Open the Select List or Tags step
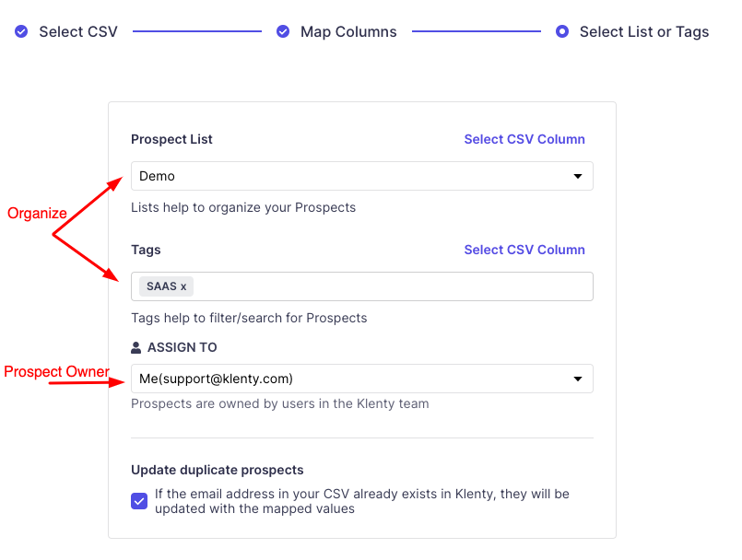The image size is (742, 560). tap(643, 31)
